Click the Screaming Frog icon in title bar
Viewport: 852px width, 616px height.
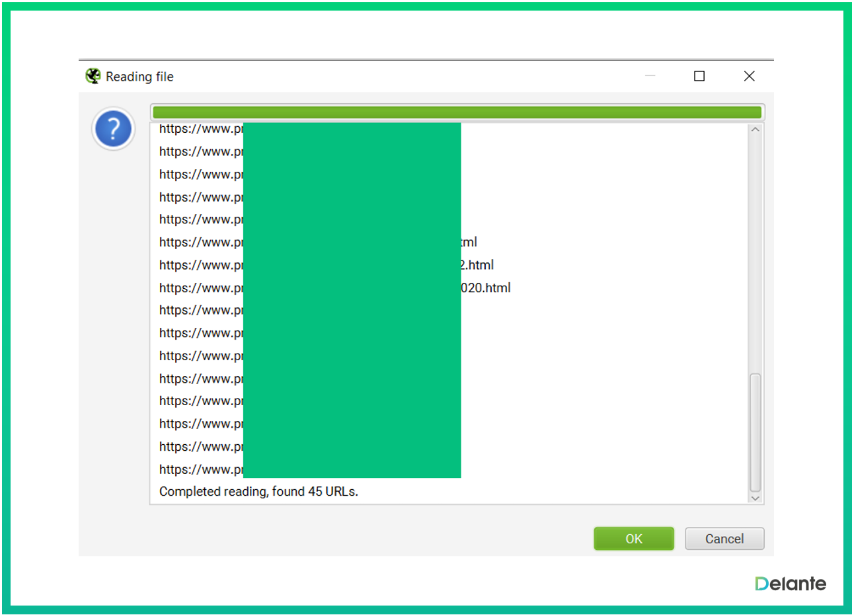click(x=93, y=76)
